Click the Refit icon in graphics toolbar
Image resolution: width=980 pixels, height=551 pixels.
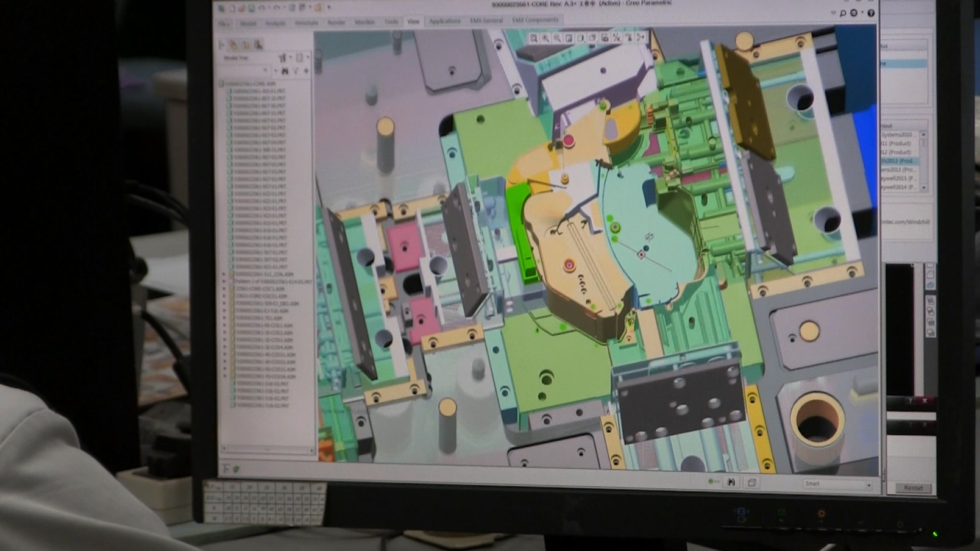[533, 38]
